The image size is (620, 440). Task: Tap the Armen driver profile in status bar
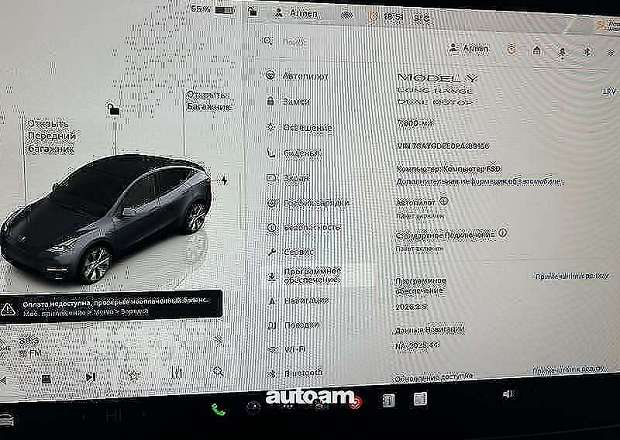pos(296,13)
